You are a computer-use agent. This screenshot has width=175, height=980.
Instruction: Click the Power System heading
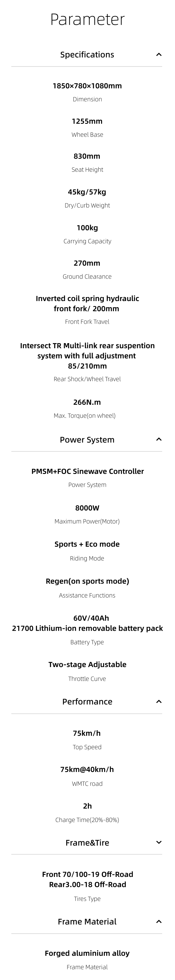(x=87, y=440)
